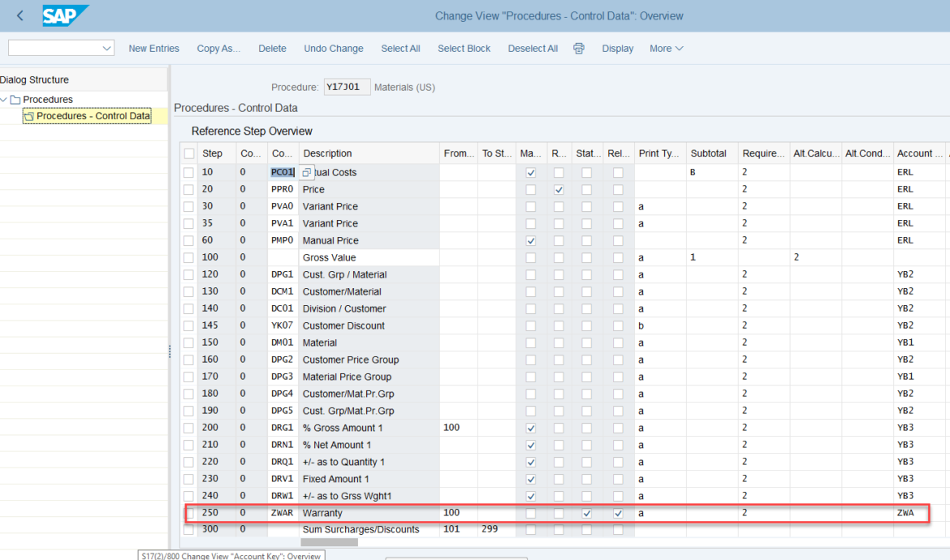
Task: Click the New Entries button
Action: [x=153, y=48]
